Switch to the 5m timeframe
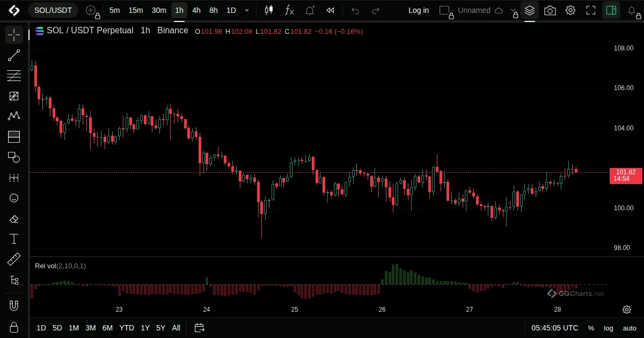The image size is (644, 338). 114,10
